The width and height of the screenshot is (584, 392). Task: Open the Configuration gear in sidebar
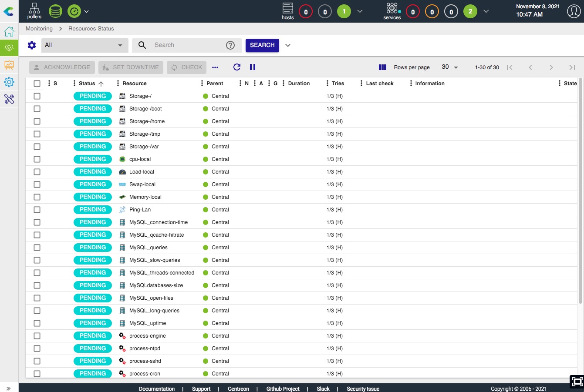pyautogui.click(x=9, y=82)
